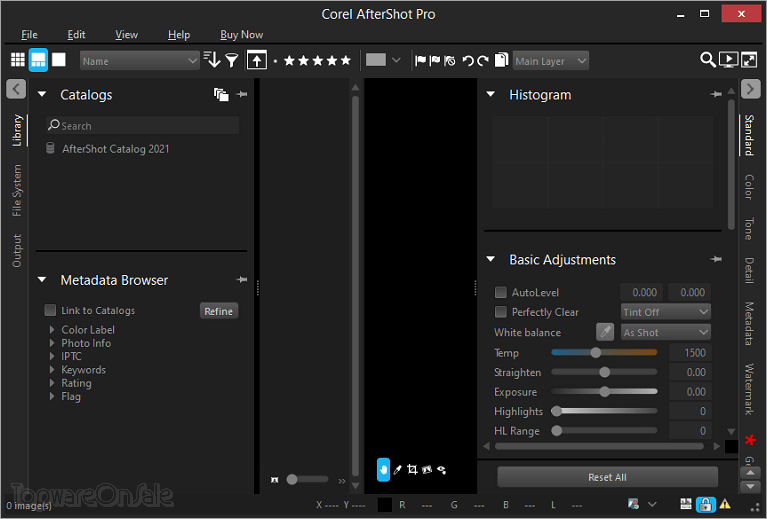Click the Reset All button
The height and width of the screenshot is (519, 767).
[x=608, y=477]
